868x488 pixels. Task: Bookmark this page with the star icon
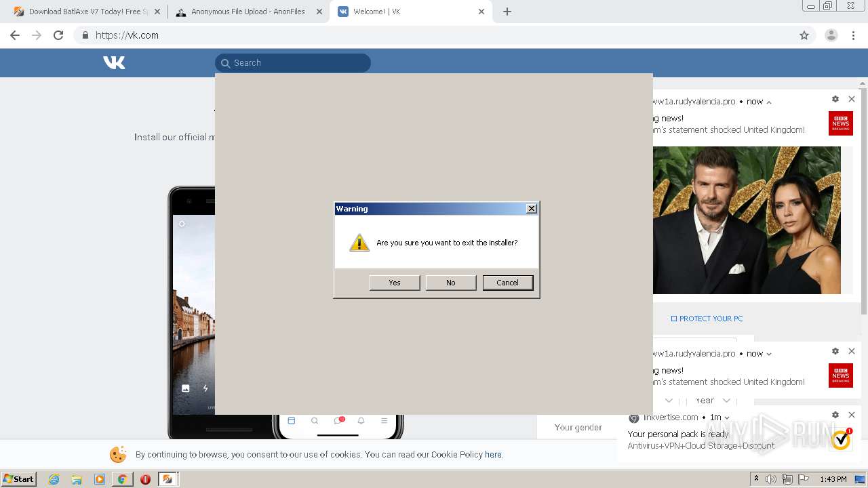click(x=804, y=35)
